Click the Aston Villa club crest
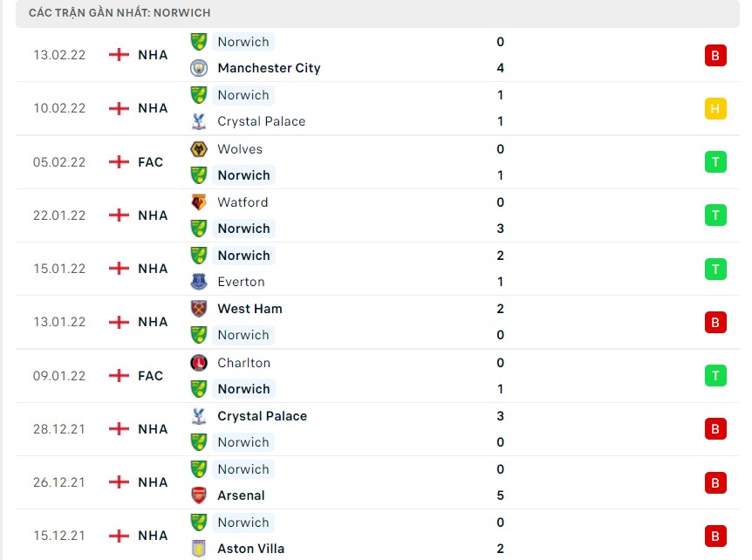This screenshot has width=752, height=560. pyautogui.click(x=199, y=549)
